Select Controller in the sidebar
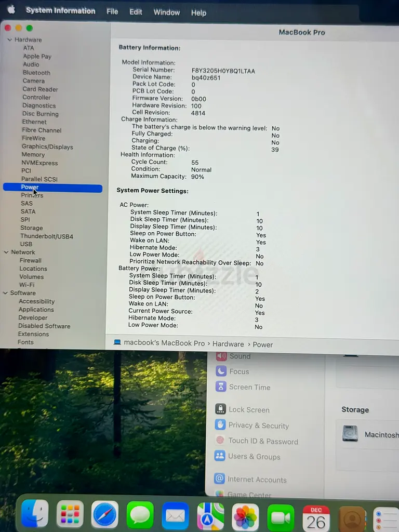 [37, 97]
